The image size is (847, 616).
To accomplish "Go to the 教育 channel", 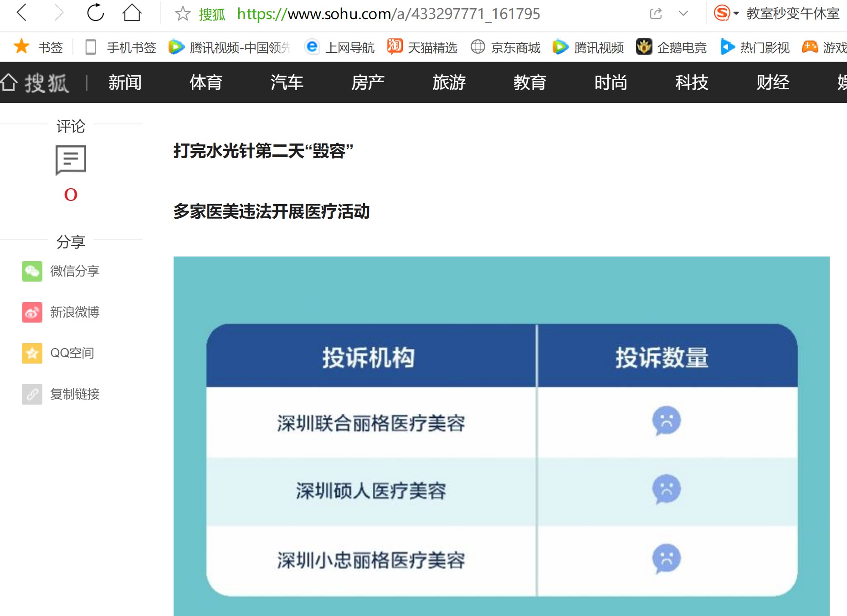I will [530, 82].
